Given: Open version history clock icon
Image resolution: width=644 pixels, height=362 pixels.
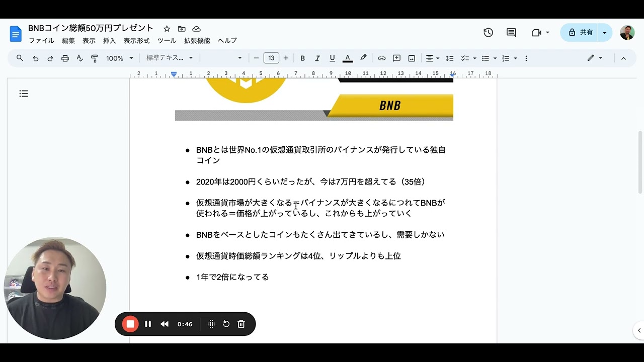Looking at the screenshot, I should 488,32.
